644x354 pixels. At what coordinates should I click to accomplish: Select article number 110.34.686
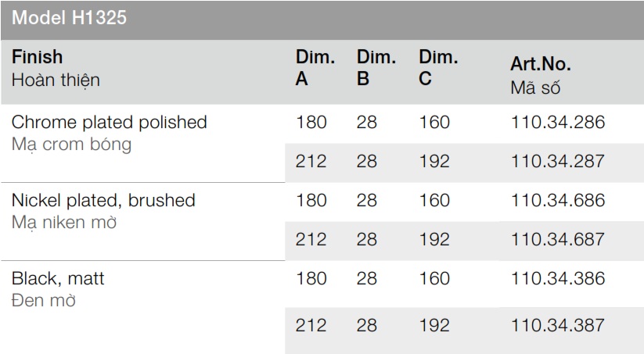(558, 200)
